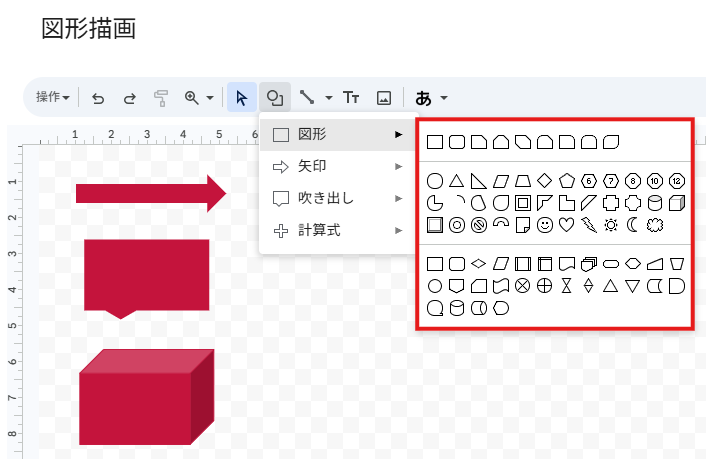Open the 計算式 equation submenu item
This screenshot has width=706, height=459.
pyautogui.click(x=338, y=231)
